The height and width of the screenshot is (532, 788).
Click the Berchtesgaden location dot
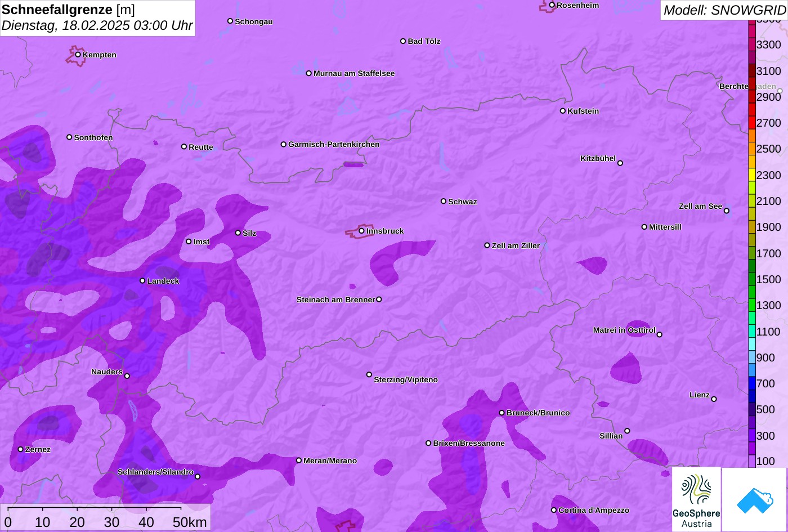pyautogui.click(x=780, y=91)
